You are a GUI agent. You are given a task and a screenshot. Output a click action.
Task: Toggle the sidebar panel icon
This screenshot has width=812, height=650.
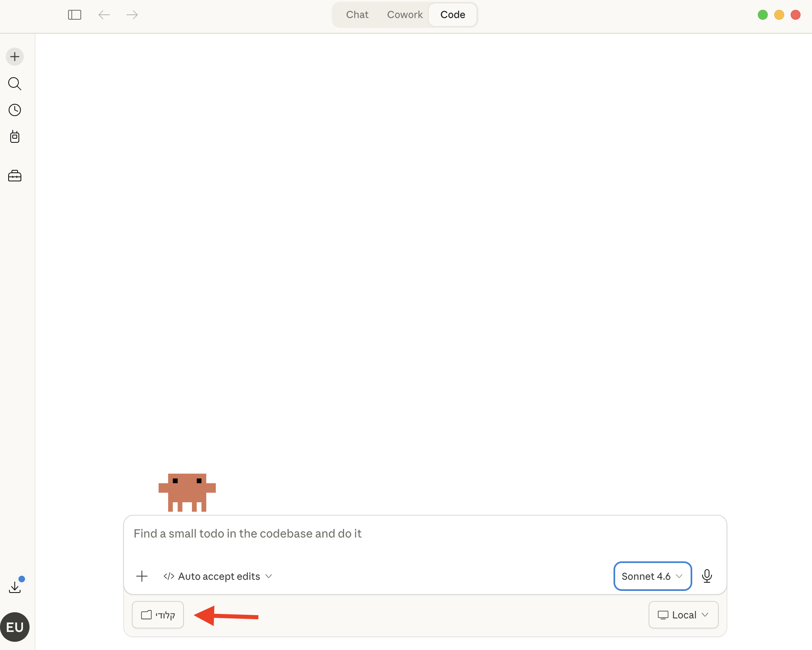pyautogui.click(x=75, y=15)
